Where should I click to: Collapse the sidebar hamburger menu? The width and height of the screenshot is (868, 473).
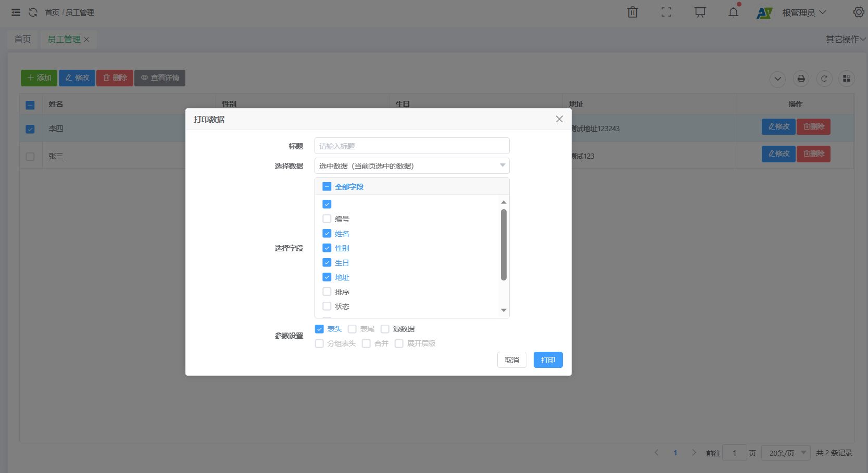pyautogui.click(x=16, y=12)
